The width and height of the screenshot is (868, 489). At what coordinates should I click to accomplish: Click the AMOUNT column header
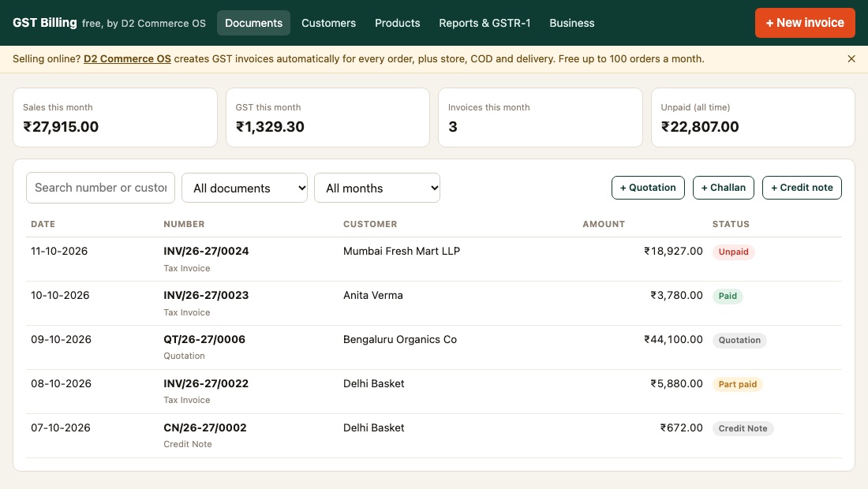tap(604, 224)
